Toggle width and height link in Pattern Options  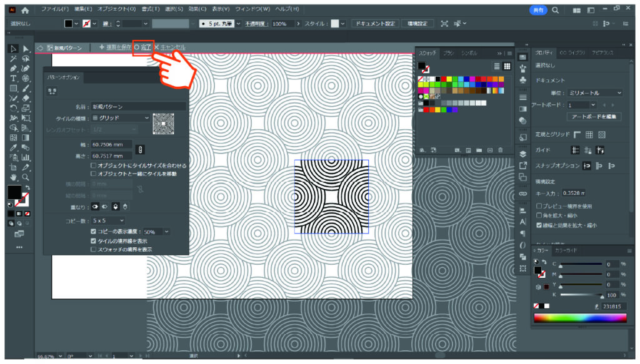(x=140, y=150)
